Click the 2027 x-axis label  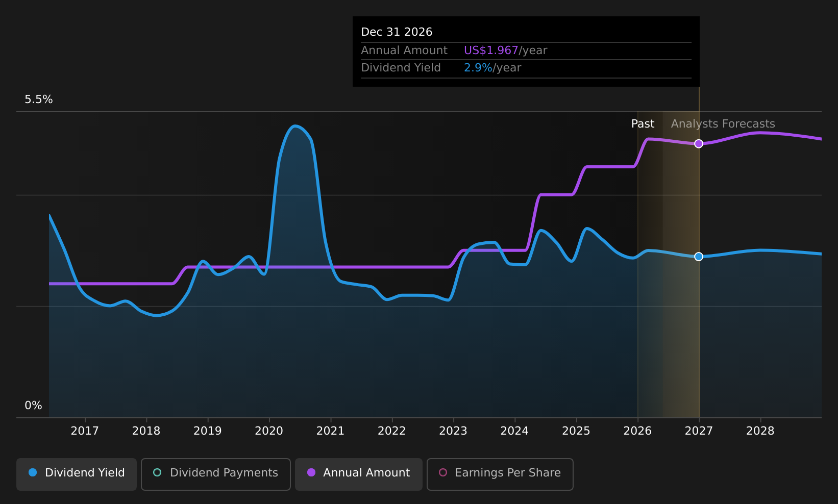699,431
